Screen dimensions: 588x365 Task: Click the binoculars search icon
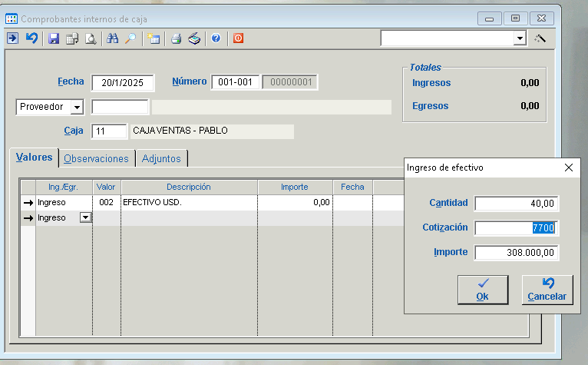113,38
